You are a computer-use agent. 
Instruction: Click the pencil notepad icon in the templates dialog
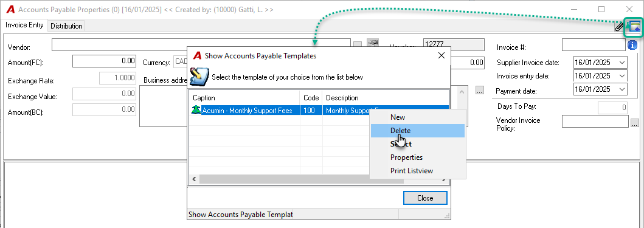pyautogui.click(x=199, y=77)
